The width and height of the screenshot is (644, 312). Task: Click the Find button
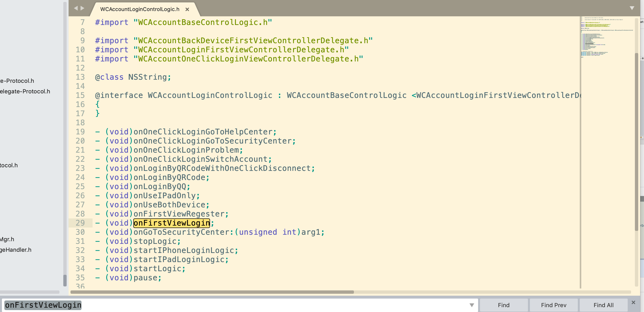[503, 305]
